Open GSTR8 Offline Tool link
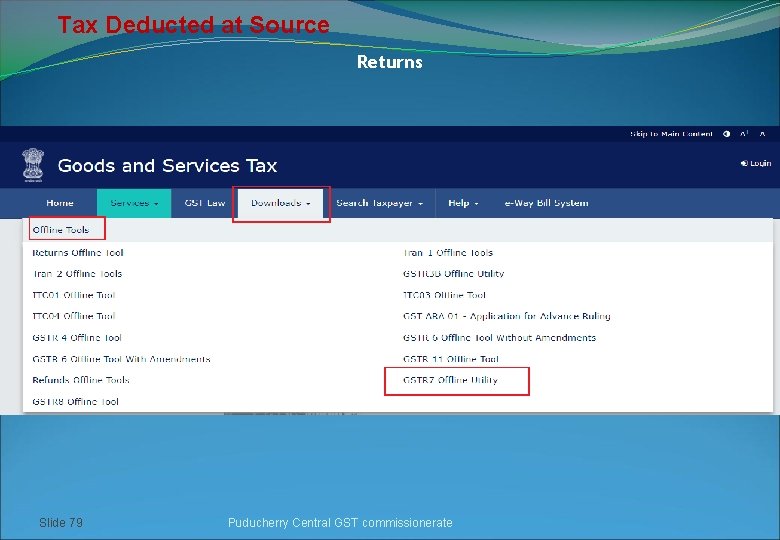Viewport: 780px width, 540px height. 76,402
